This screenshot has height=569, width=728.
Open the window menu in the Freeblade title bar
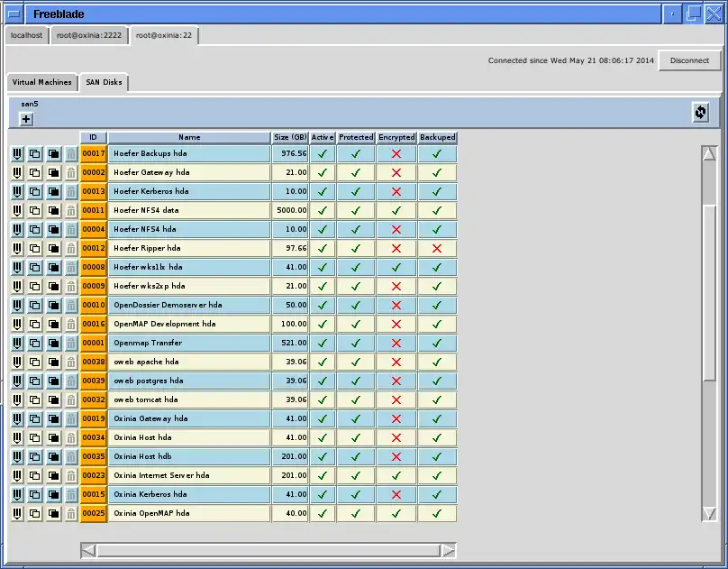click(x=14, y=14)
